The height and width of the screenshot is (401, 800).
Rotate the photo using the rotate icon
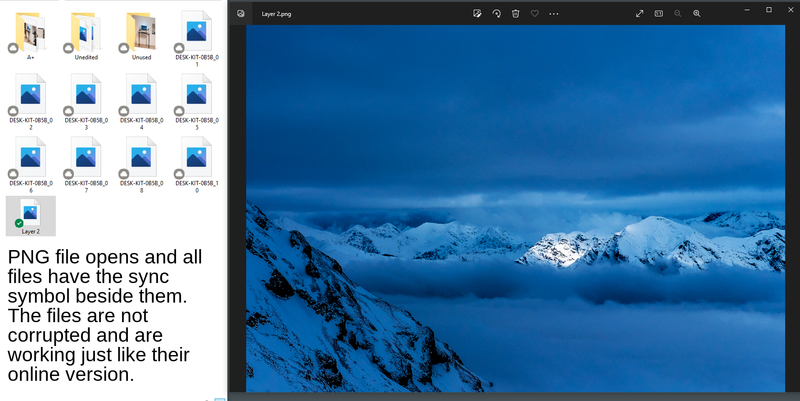pos(497,13)
